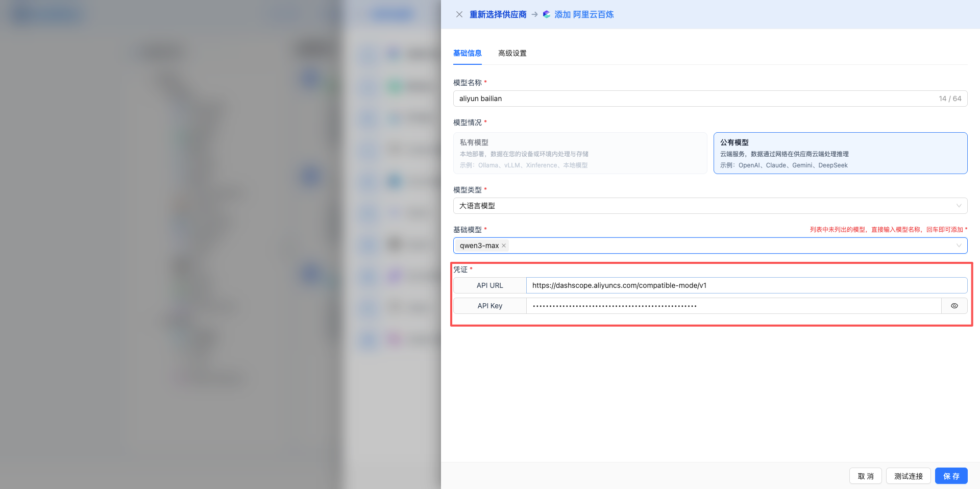Screen dimensions: 980x489
Task: Focus the masked API Key input field
Action: (x=715, y=305)
